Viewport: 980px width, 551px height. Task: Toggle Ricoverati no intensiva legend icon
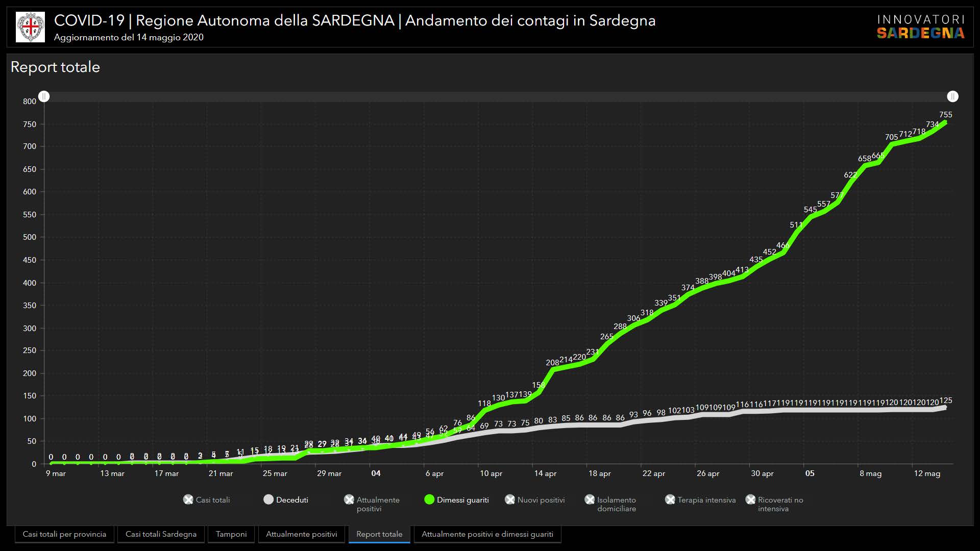coord(750,500)
